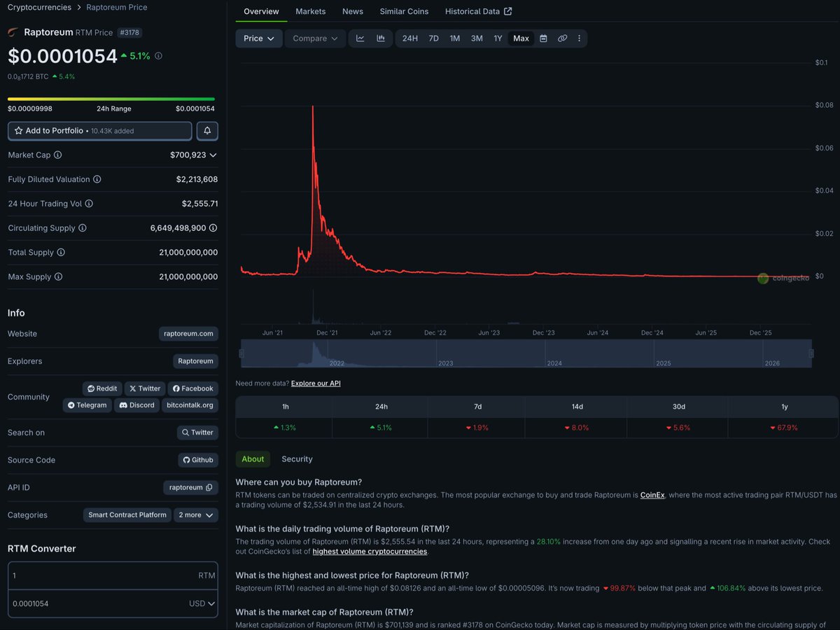Switch to candlestick chart icon
The image size is (840, 630).
tap(381, 38)
